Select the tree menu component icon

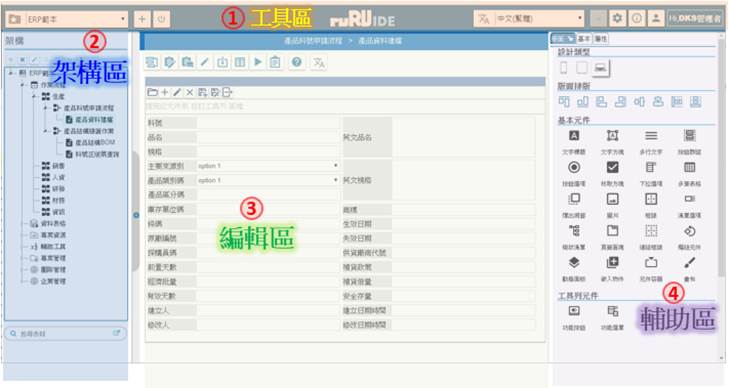point(574,231)
